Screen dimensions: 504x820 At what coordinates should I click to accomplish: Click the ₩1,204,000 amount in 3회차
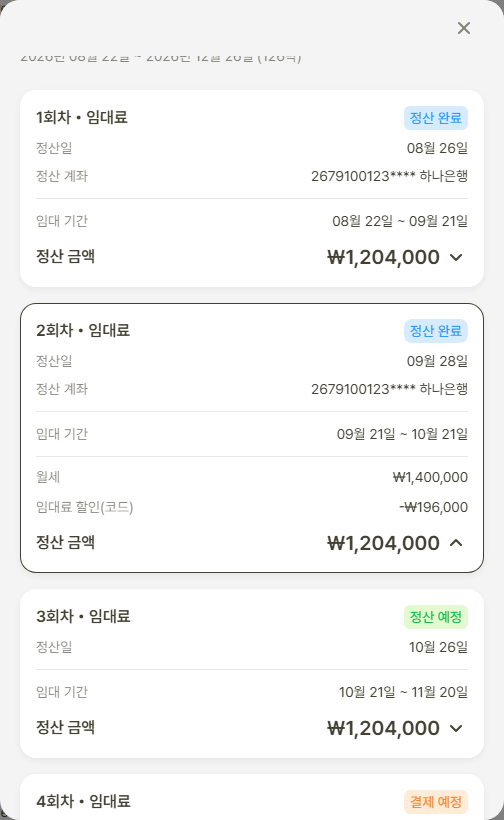[x=383, y=728]
